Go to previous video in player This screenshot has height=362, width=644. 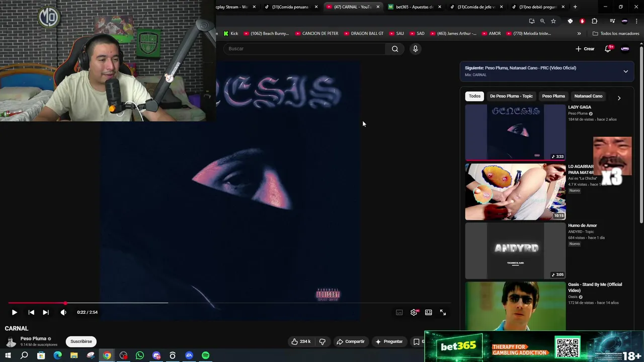click(31, 312)
